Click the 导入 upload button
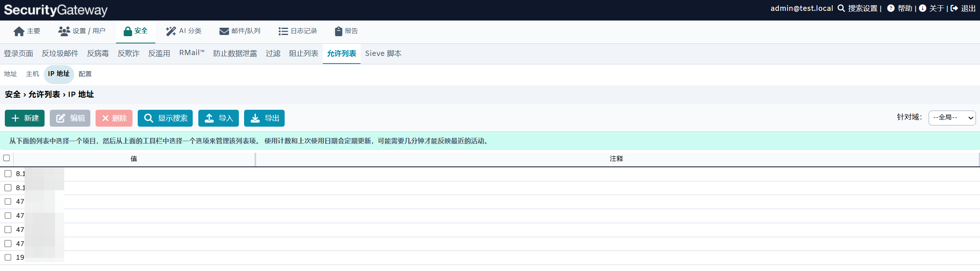Viewport: 980px width, 271px height. tap(218, 118)
